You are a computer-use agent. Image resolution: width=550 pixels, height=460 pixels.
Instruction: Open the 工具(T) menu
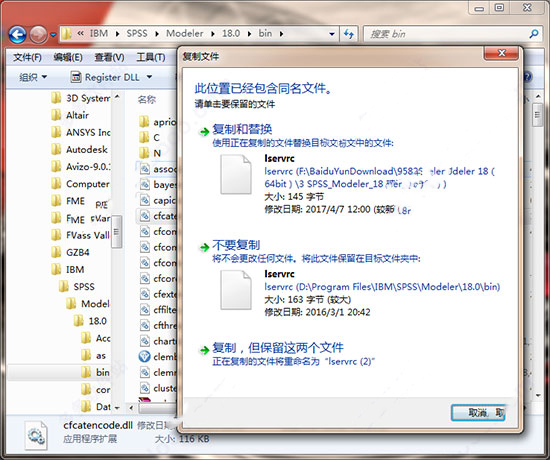click(151, 57)
